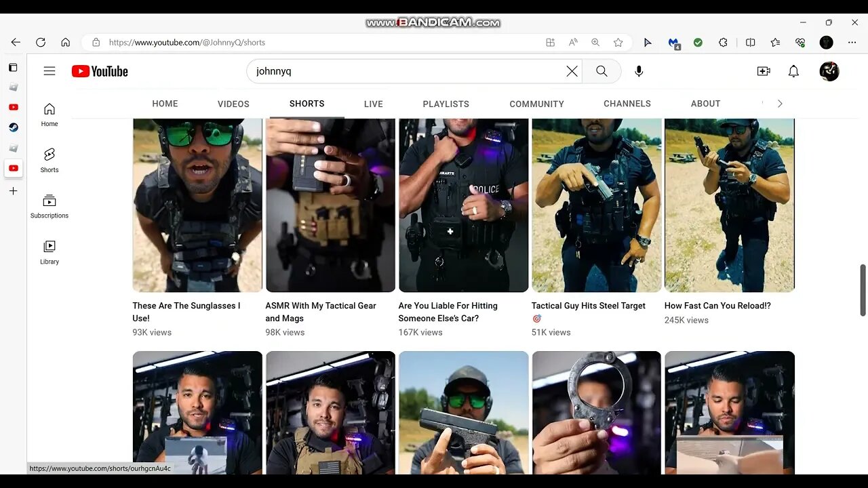Add this page to favorites star

pyautogui.click(x=618, y=42)
